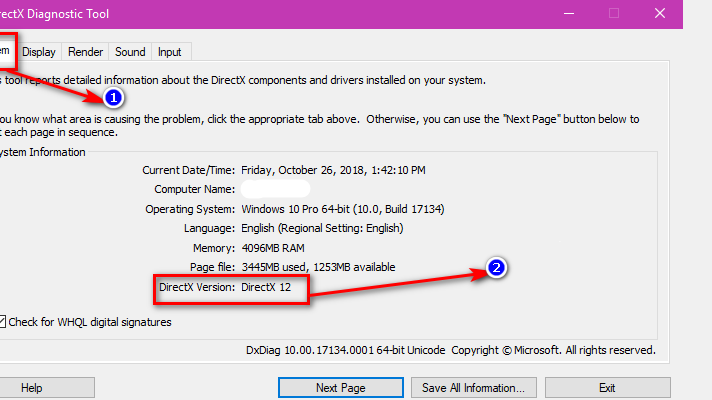This screenshot has height=400, width=712.
Task: Select the Sound tab
Action: pyautogui.click(x=130, y=52)
